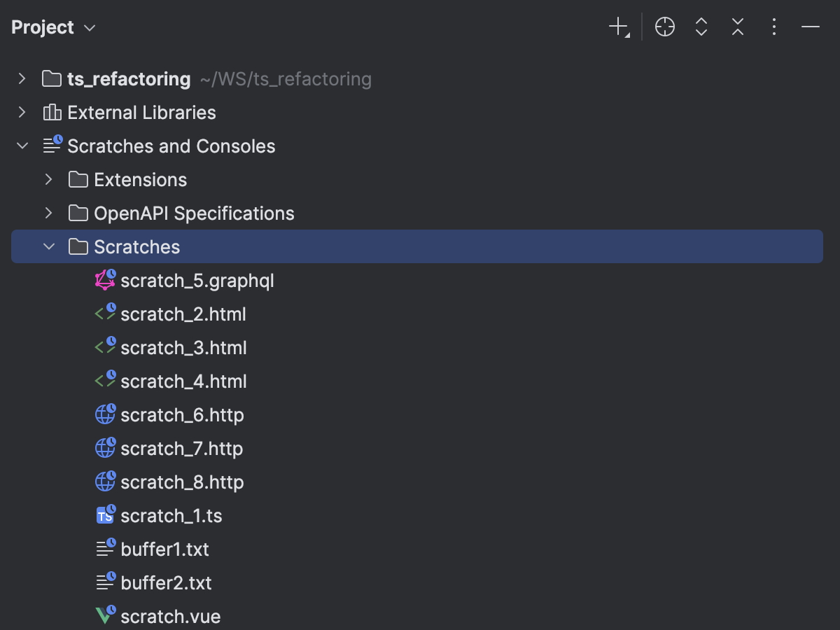
Task: Select the scratch_1.ts file name
Action: point(171,516)
